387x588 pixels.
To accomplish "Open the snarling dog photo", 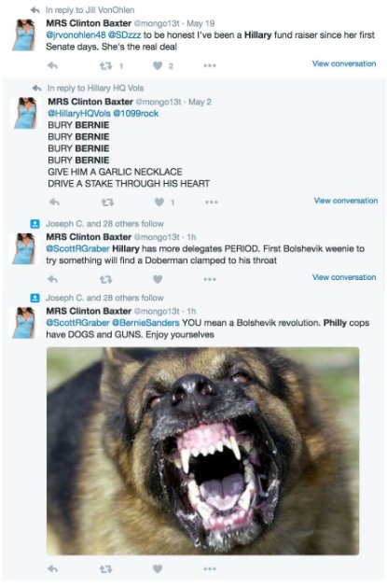I will point(202,451).
